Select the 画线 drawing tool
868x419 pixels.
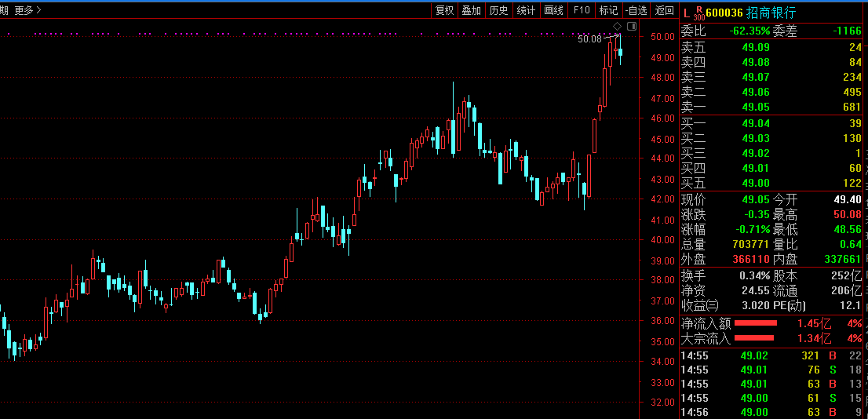[x=553, y=10]
